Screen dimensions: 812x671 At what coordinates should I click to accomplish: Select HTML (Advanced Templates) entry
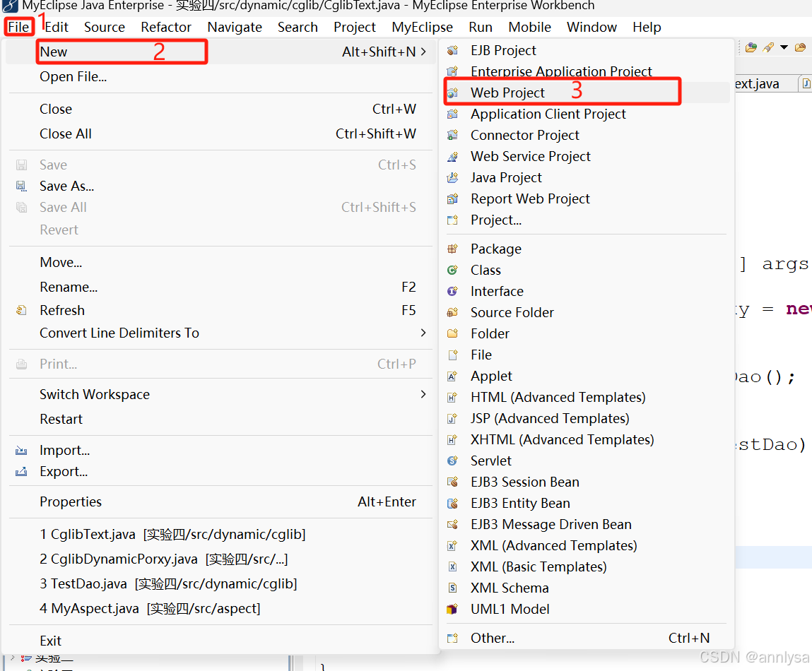click(x=558, y=397)
